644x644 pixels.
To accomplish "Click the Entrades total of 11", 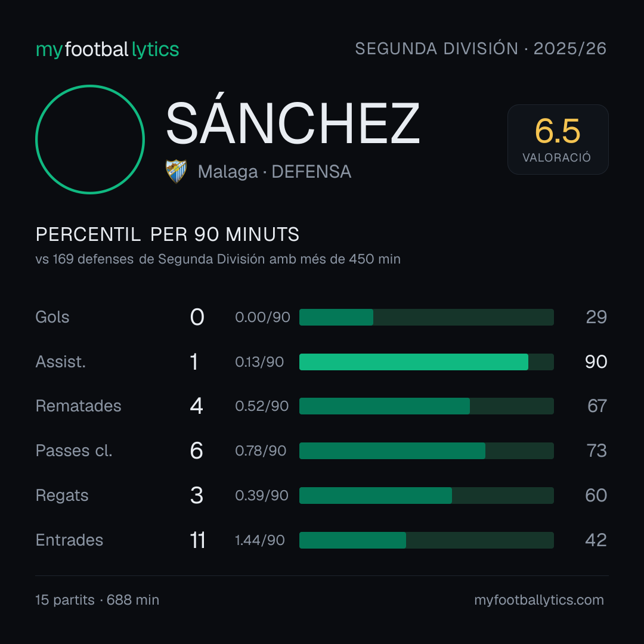I will coord(197,540).
